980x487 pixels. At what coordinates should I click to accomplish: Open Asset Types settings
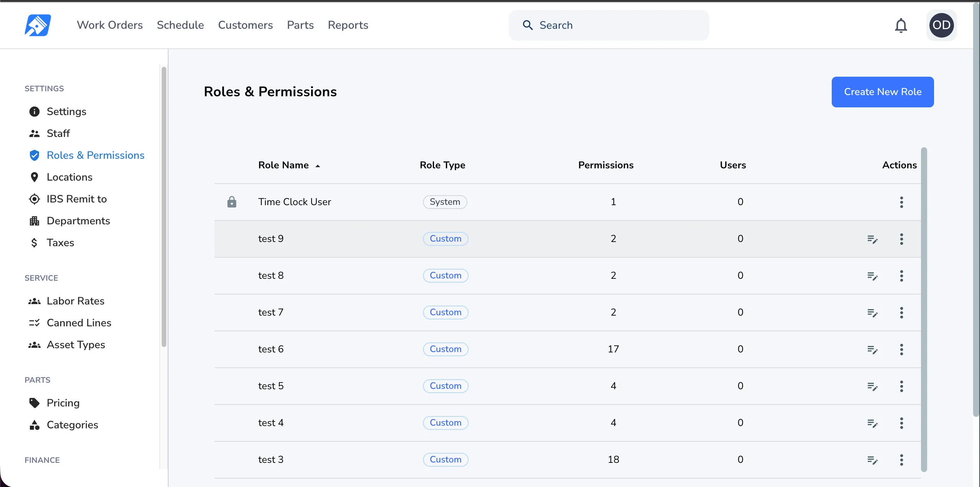67,345
